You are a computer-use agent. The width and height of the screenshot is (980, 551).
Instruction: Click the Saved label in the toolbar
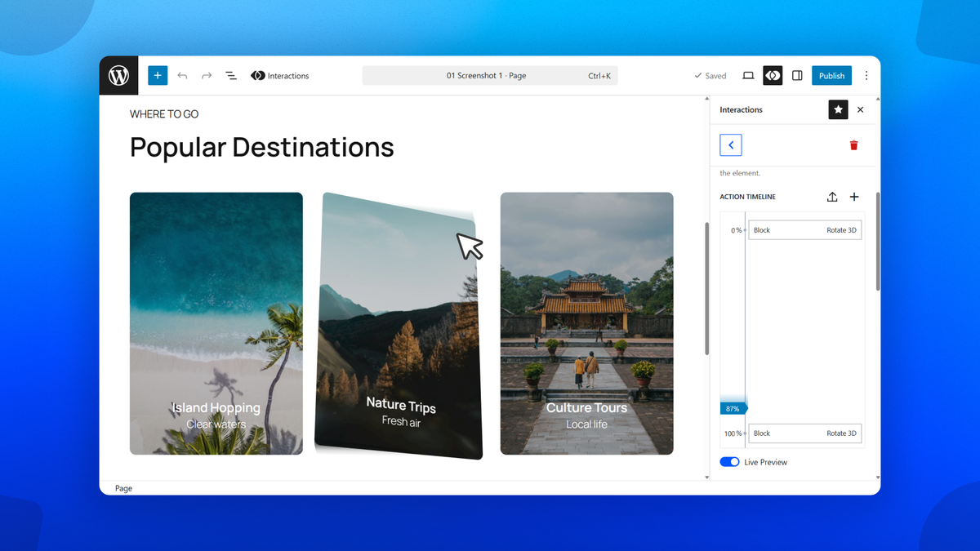[710, 75]
